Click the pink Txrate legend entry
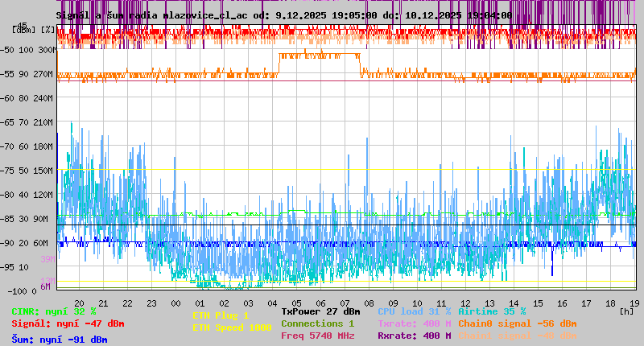This screenshot has height=346, width=644. (414, 323)
